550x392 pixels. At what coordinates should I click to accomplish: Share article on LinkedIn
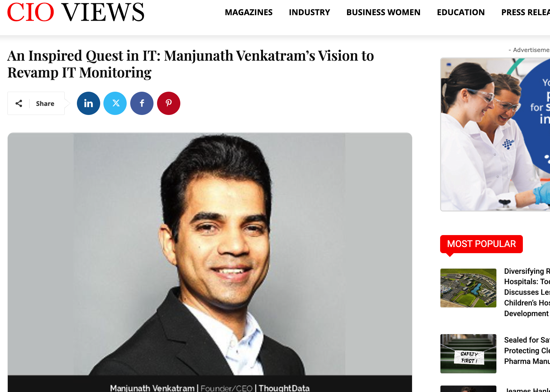[x=88, y=103]
